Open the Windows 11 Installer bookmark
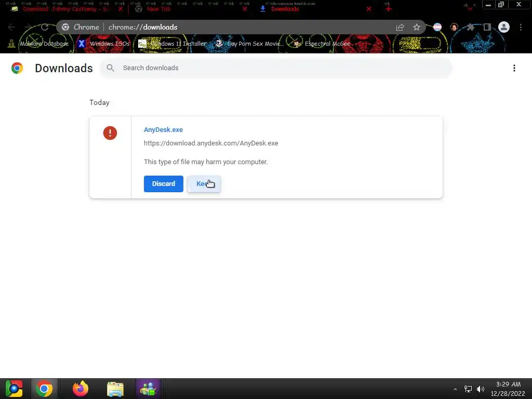 172,44
